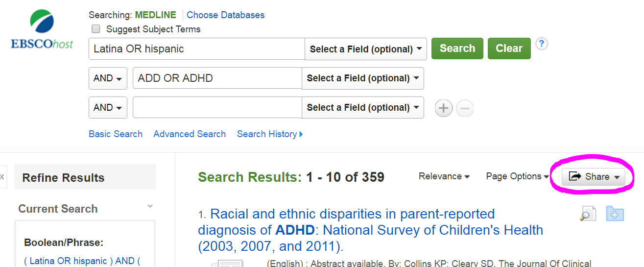Click the EBSCOhost logo

[x=42, y=29]
